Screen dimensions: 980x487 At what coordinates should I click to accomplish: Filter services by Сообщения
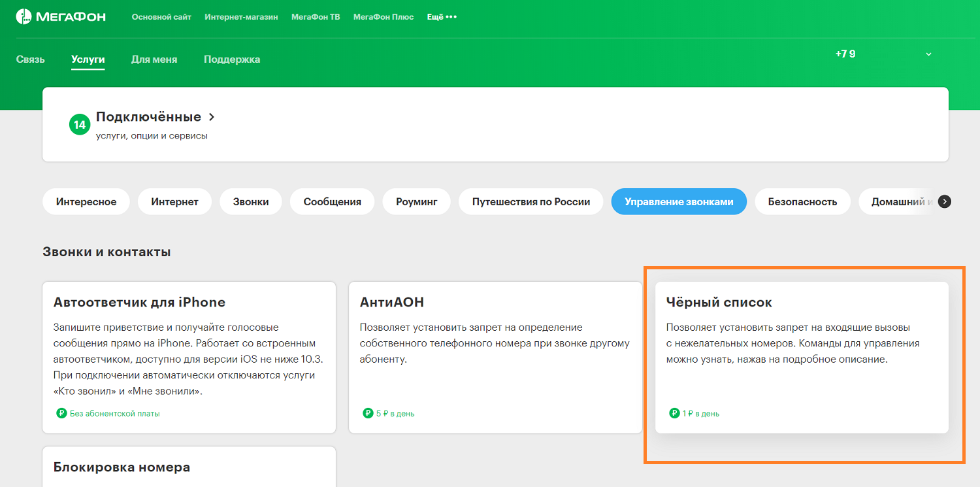point(333,202)
